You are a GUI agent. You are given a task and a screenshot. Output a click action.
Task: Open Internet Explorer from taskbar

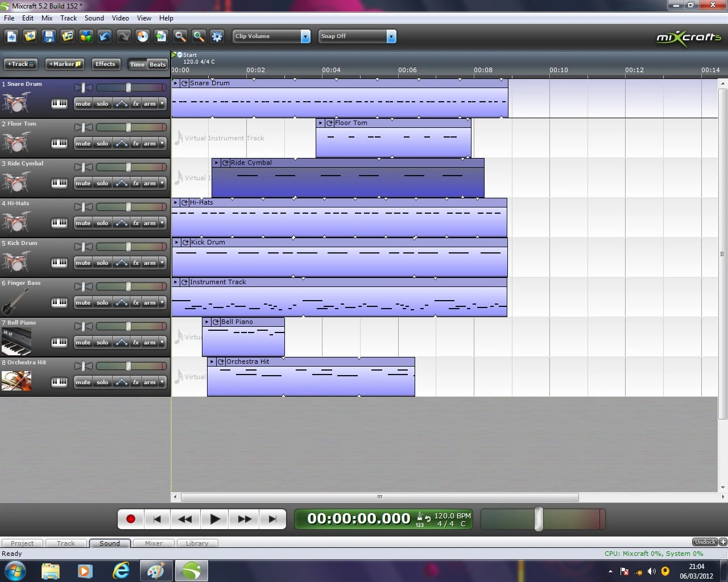121,571
